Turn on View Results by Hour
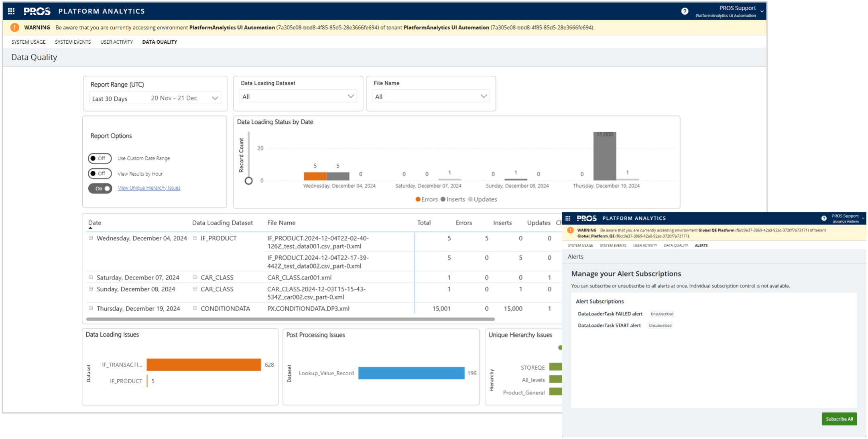 (100, 174)
